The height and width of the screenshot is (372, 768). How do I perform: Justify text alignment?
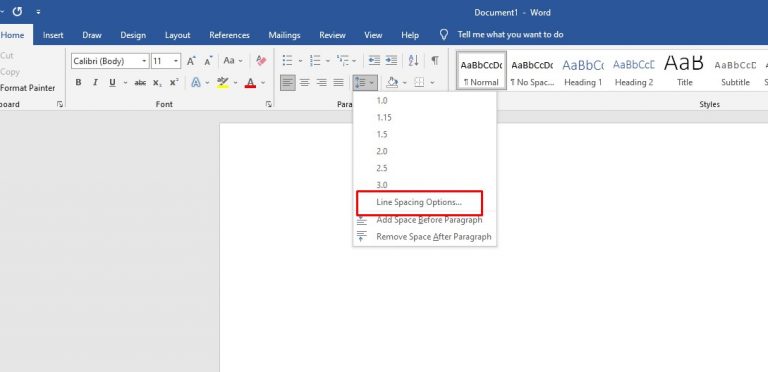pyautogui.click(x=338, y=83)
